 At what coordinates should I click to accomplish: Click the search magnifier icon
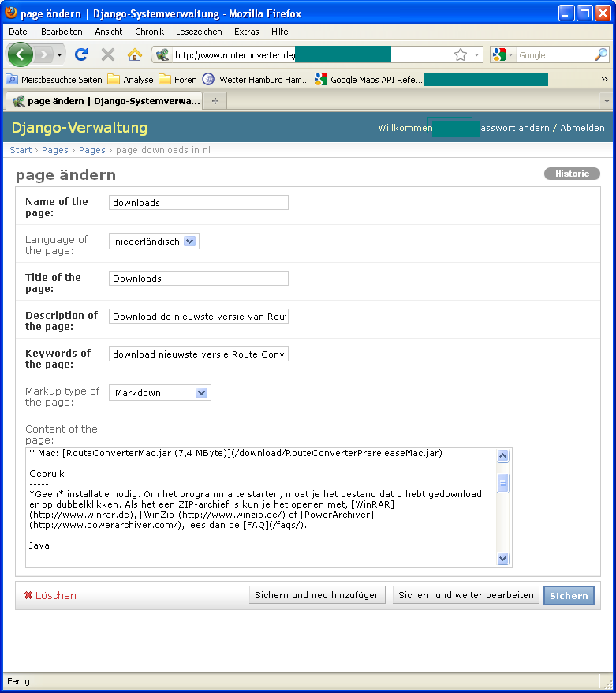pos(600,54)
